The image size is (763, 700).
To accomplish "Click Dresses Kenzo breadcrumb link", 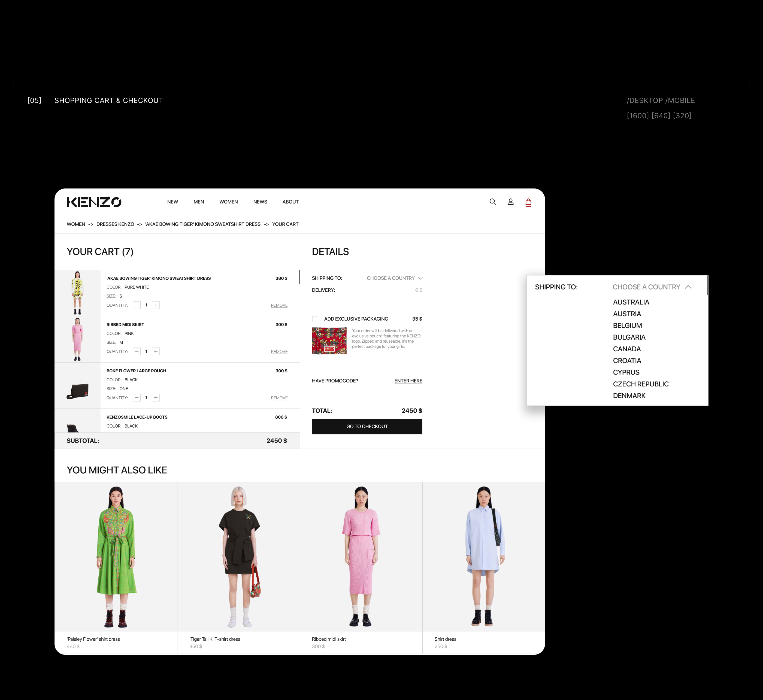I will pyautogui.click(x=115, y=224).
